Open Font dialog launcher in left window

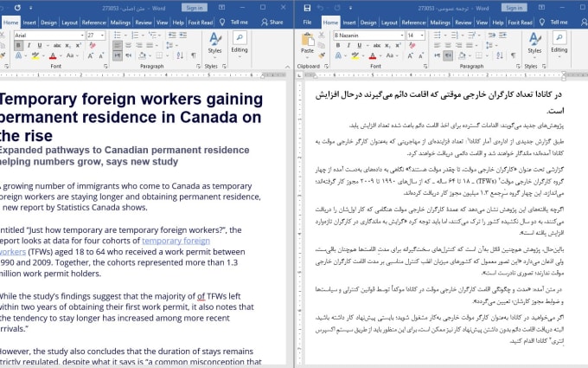105,66
